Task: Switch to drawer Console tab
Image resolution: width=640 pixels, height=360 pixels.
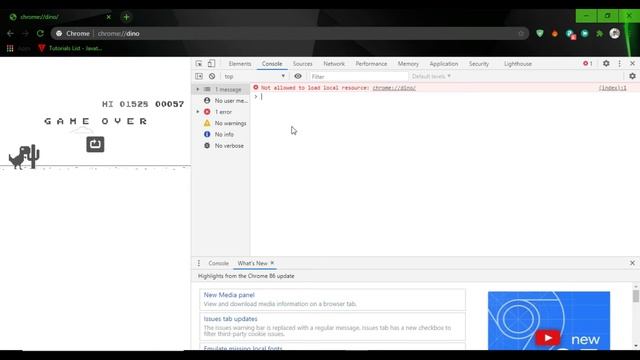Action: click(218, 263)
